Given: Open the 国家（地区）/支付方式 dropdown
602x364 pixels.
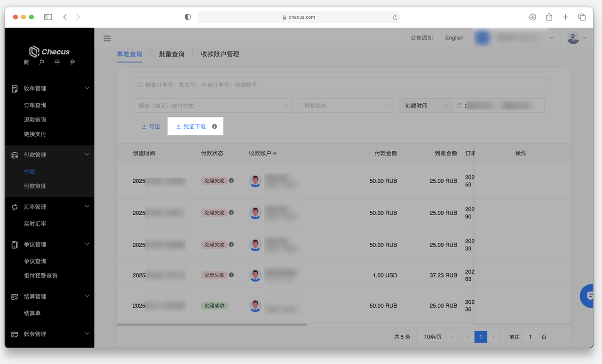Looking at the screenshot, I should click(x=213, y=106).
